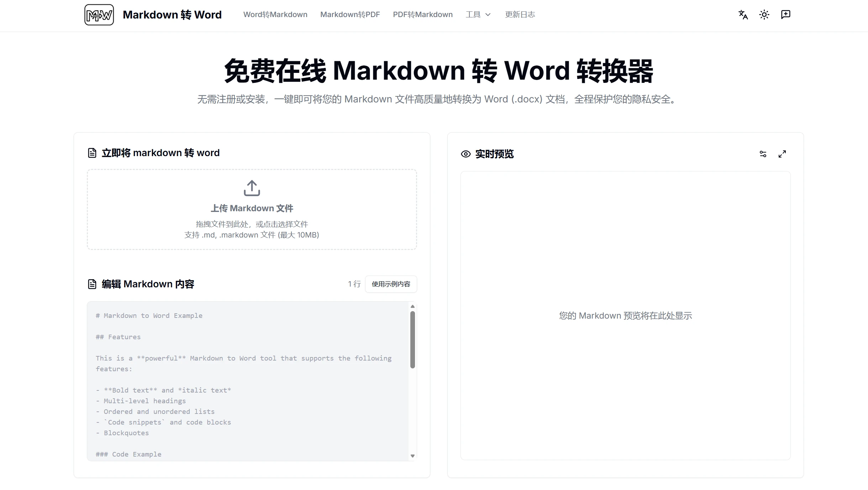Click 使用示例内容 button
The height and width of the screenshot is (490, 868).
(x=391, y=284)
